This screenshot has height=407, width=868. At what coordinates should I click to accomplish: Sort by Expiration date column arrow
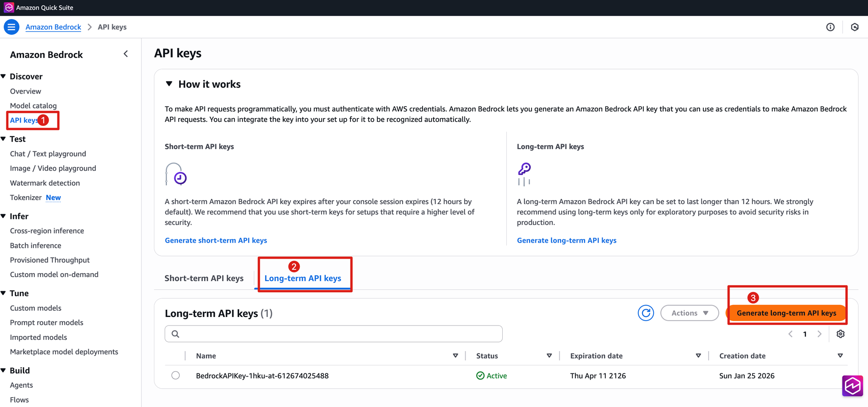click(698, 356)
